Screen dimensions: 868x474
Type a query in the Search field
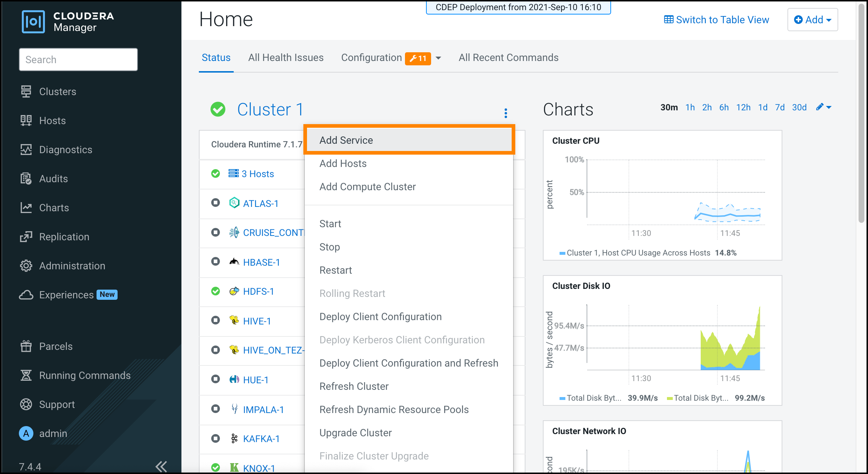78,59
